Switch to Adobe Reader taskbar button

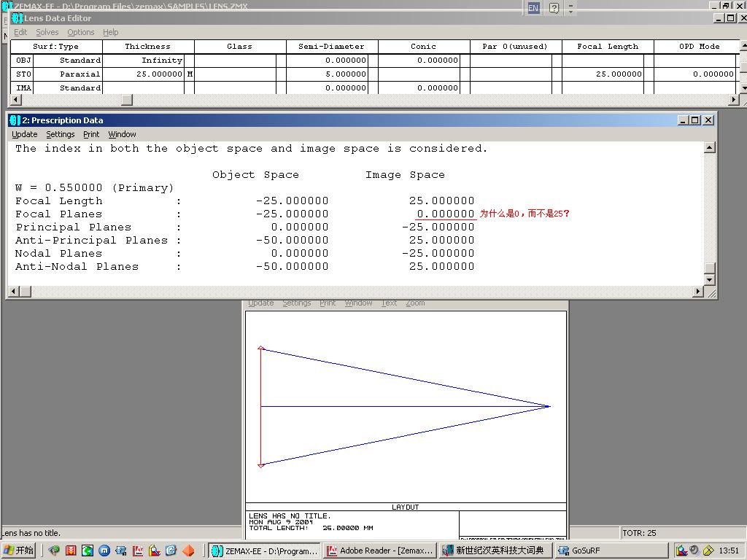pos(379,551)
